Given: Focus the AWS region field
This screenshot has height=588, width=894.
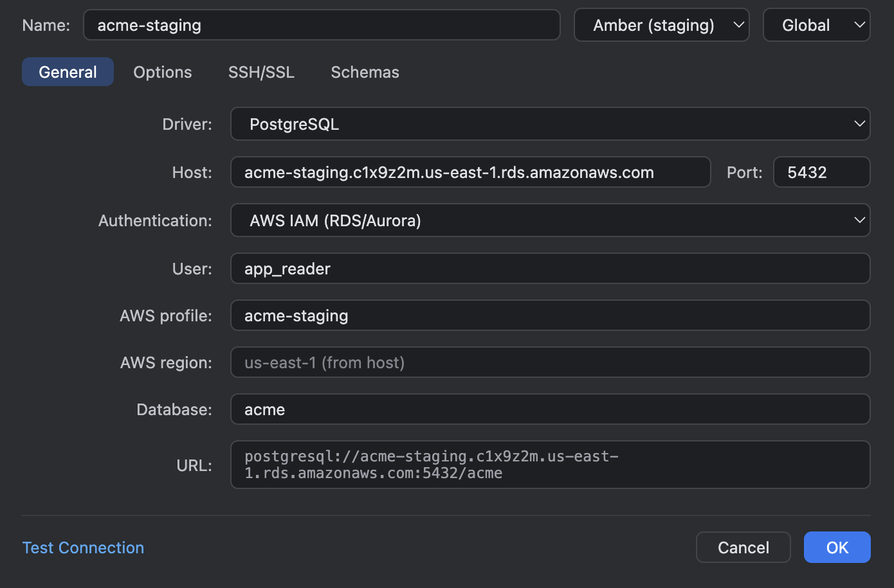Looking at the screenshot, I should pyautogui.click(x=550, y=362).
